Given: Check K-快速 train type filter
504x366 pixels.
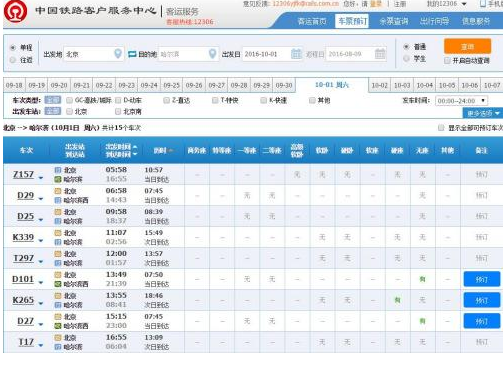Looking at the screenshot, I should [263, 100].
